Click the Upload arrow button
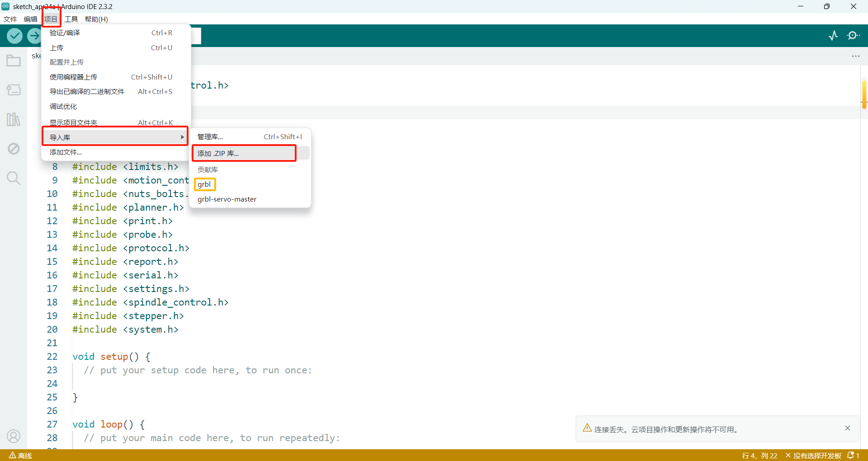The image size is (868, 461). (x=34, y=36)
